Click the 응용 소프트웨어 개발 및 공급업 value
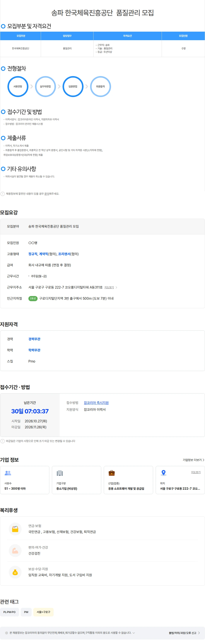Image resolution: width=205 pixels, height=644 pixels. (126, 488)
